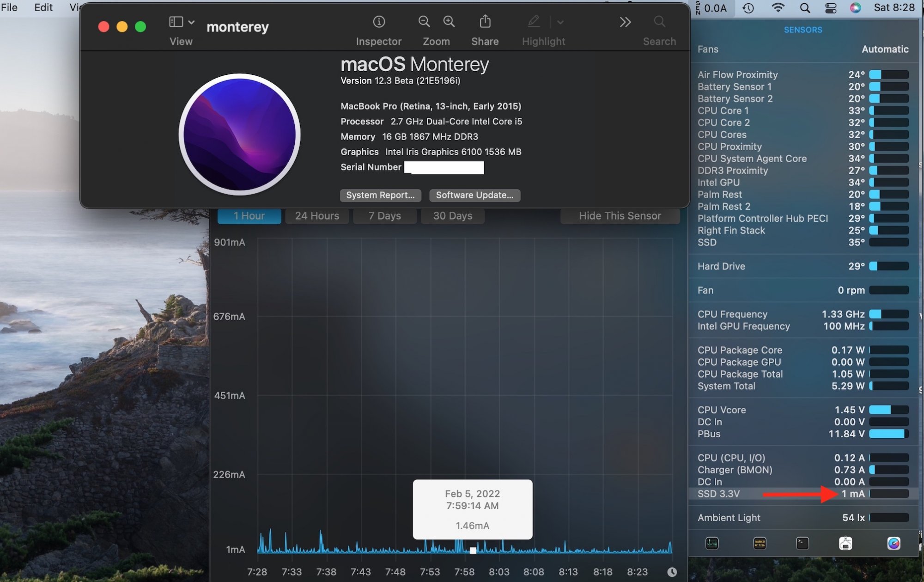
Task: Select the 30 Days graph range
Action: tap(452, 216)
